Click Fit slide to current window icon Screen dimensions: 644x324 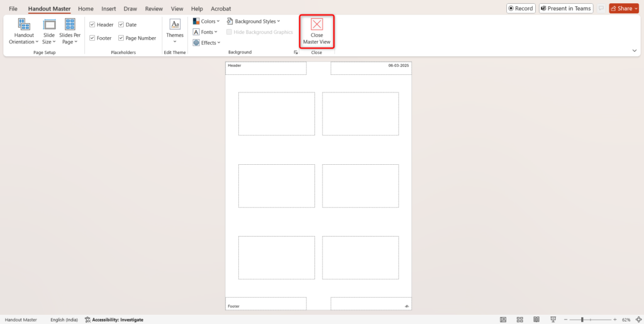(638, 320)
